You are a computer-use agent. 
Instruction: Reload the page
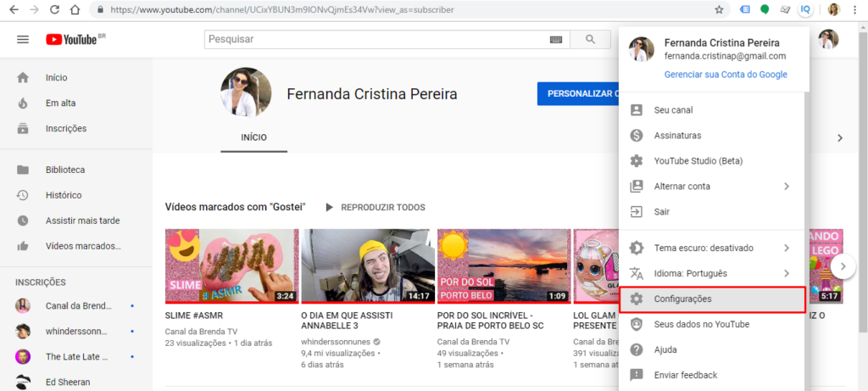(54, 9)
